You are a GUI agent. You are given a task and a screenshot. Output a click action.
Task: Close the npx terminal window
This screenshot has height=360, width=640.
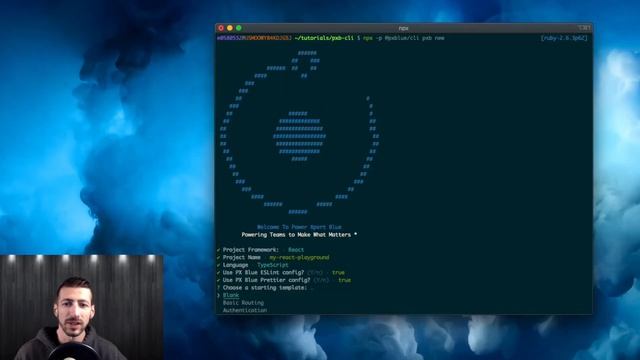pos(221,28)
